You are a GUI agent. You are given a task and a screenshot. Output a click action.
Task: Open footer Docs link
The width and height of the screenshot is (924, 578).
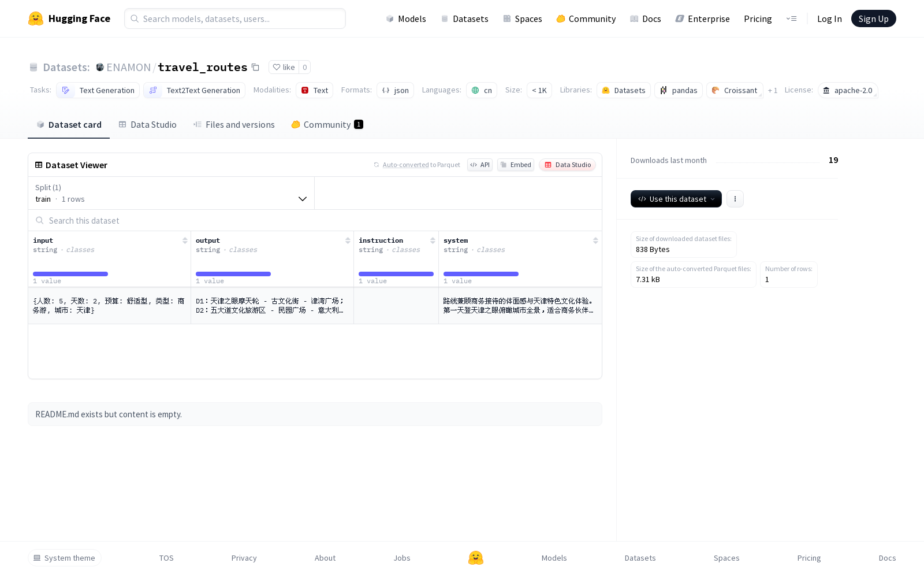point(887,558)
